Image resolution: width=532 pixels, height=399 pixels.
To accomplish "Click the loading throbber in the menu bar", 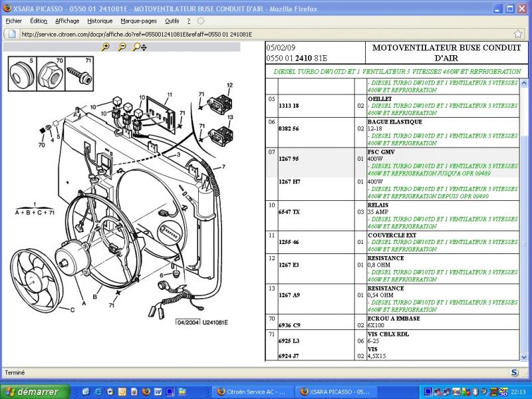I will click(201, 21).
